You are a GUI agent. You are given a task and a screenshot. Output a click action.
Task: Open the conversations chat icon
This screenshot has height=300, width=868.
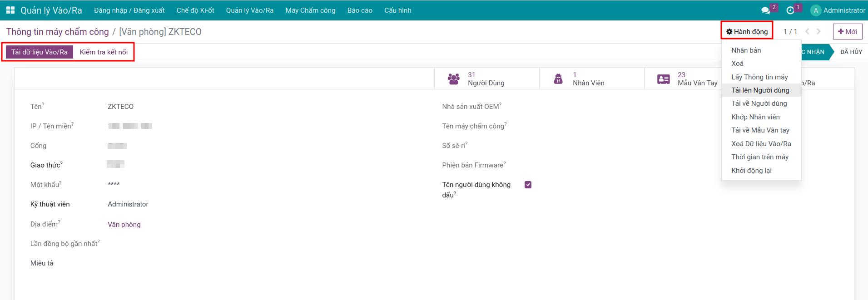tap(765, 10)
